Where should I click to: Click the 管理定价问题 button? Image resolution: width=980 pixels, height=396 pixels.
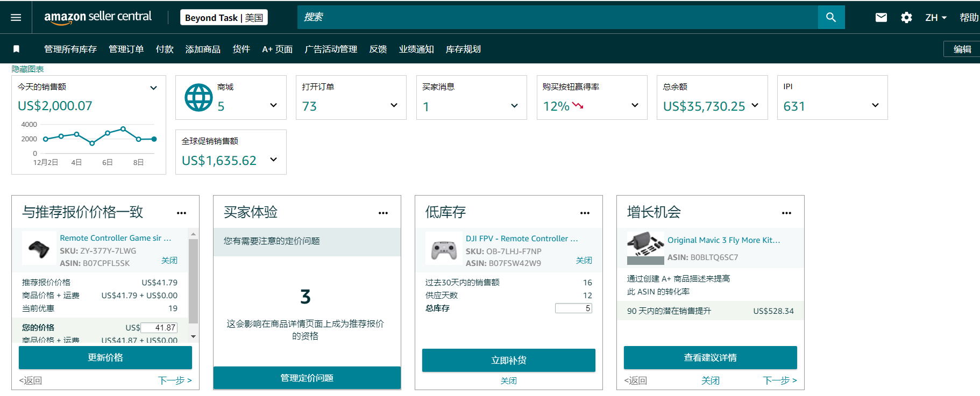(307, 378)
